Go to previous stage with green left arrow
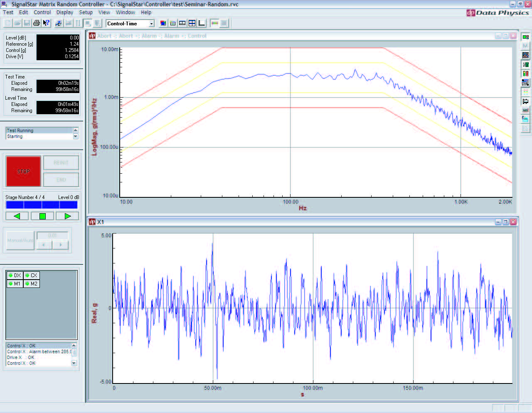The width and height of the screenshot is (532, 413). pyautogui.click(x=17, y=216)
